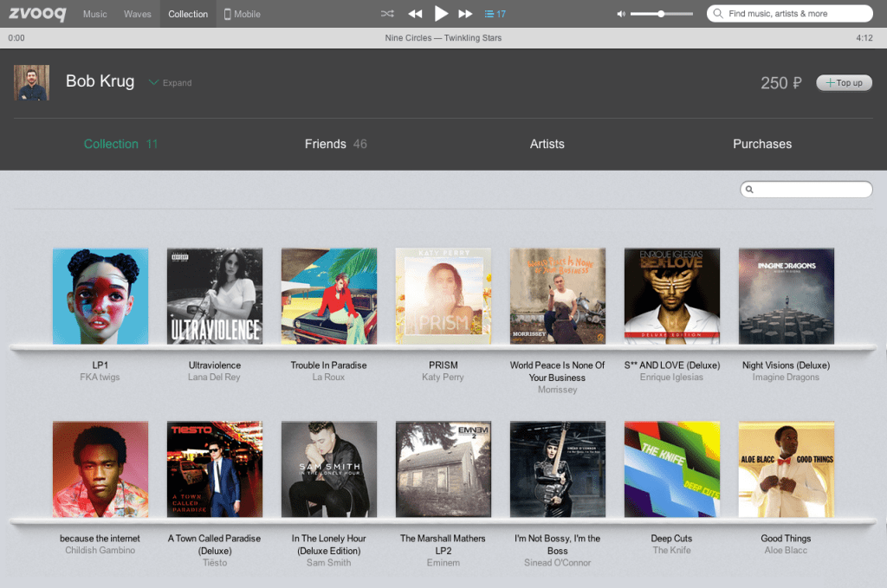
Task: Click the Top up button
Action: [x=844, y=82]
